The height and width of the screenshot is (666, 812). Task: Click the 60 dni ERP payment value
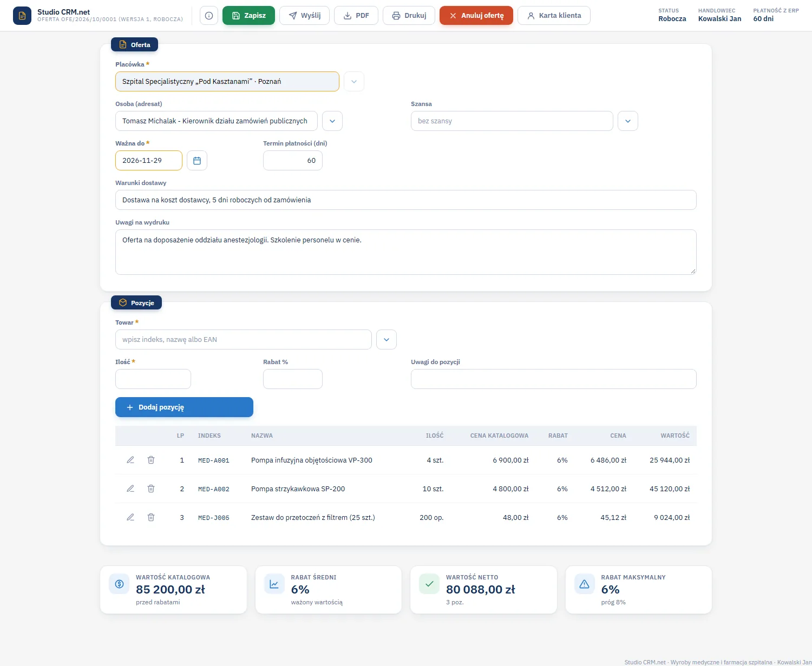(x=763, y=19)
